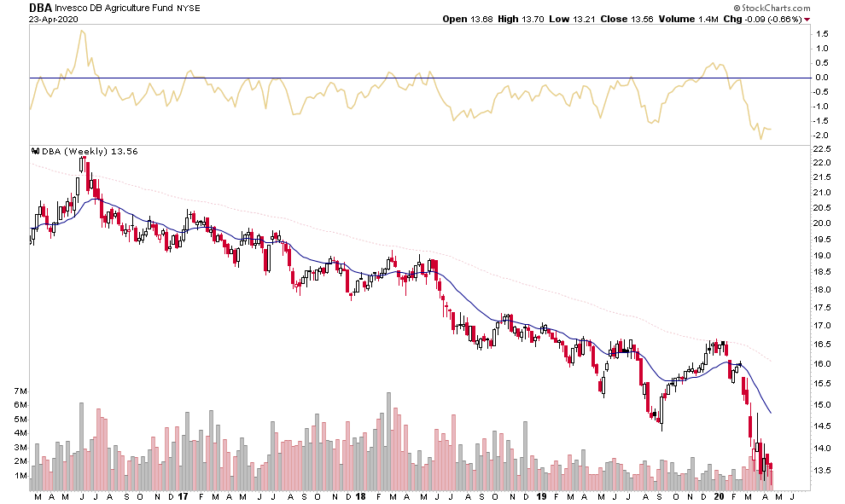
Task: Select the date 23-Apr-2020
Action: click(54, 19)
